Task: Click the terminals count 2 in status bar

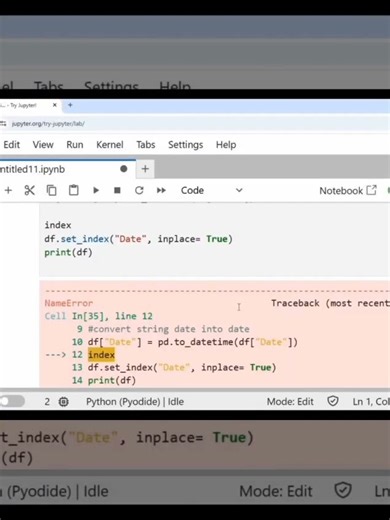Action: tap(47, 402)
